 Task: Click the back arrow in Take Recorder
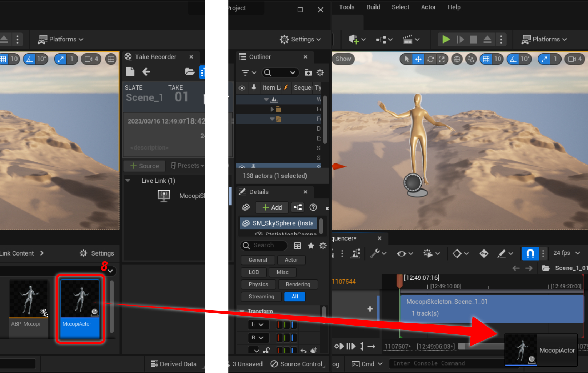point(146,72)
